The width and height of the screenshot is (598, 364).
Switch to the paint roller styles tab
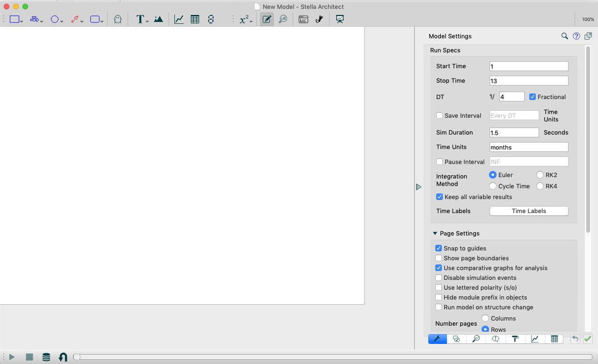(x=515, y=339)
